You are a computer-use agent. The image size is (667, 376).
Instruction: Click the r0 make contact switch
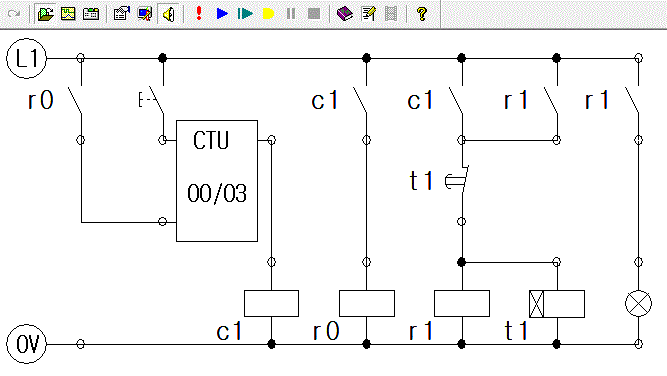[76, 100]
